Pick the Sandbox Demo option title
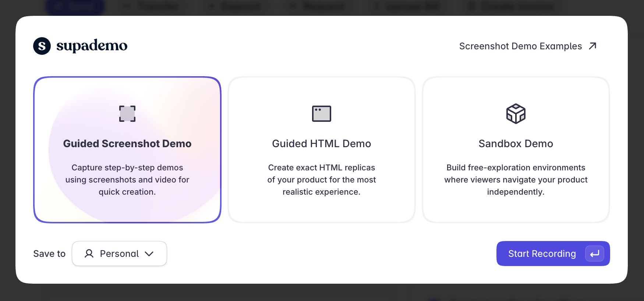Viewport: 644px width, 301px height. (516, 144)
